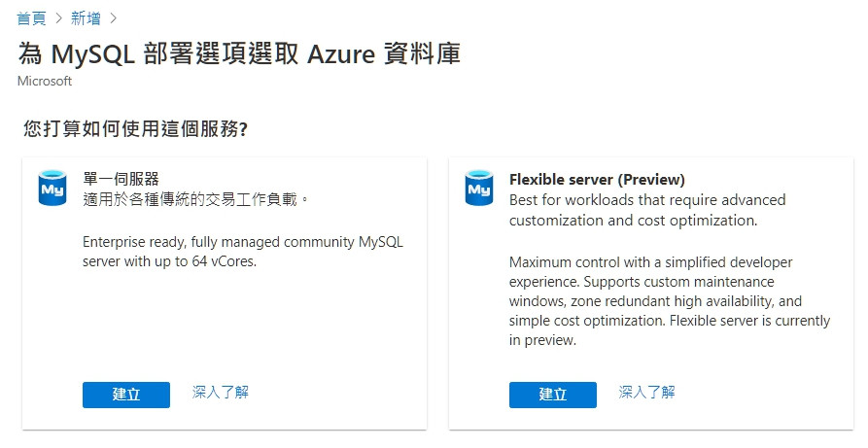868x448 pixels.
Task: Click the "Best for workloads" subtitle text
Action: coord(646,200)
